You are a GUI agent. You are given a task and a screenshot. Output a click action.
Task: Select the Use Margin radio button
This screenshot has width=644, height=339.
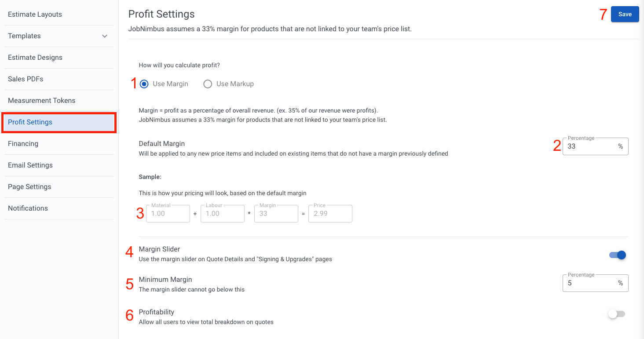pos(143,84)
